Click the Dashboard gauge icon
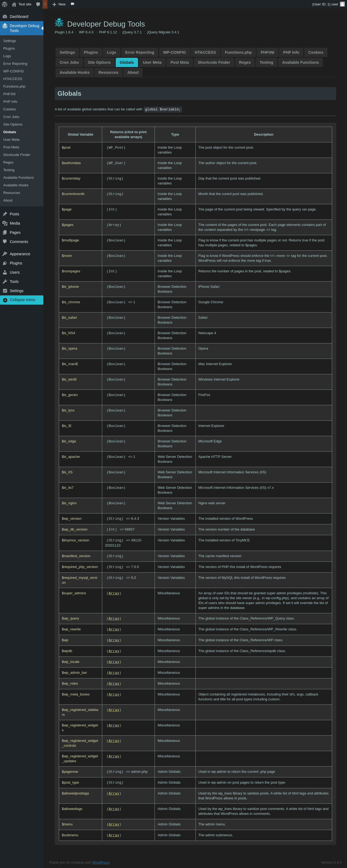This screenshot has height=868, width=347. pos(5,17)
